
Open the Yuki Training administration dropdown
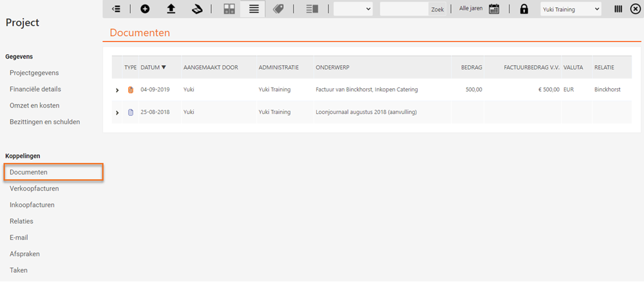click(571, 9)
